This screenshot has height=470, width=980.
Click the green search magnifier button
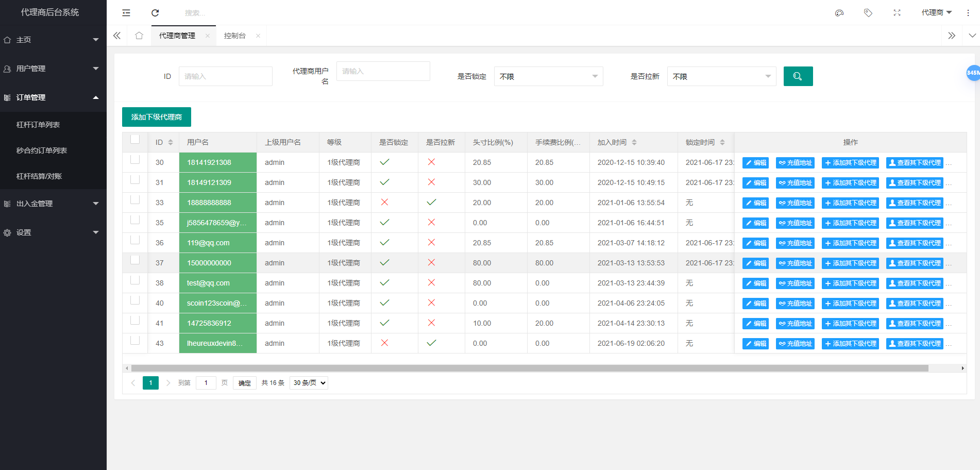click(x=798, y=76)
